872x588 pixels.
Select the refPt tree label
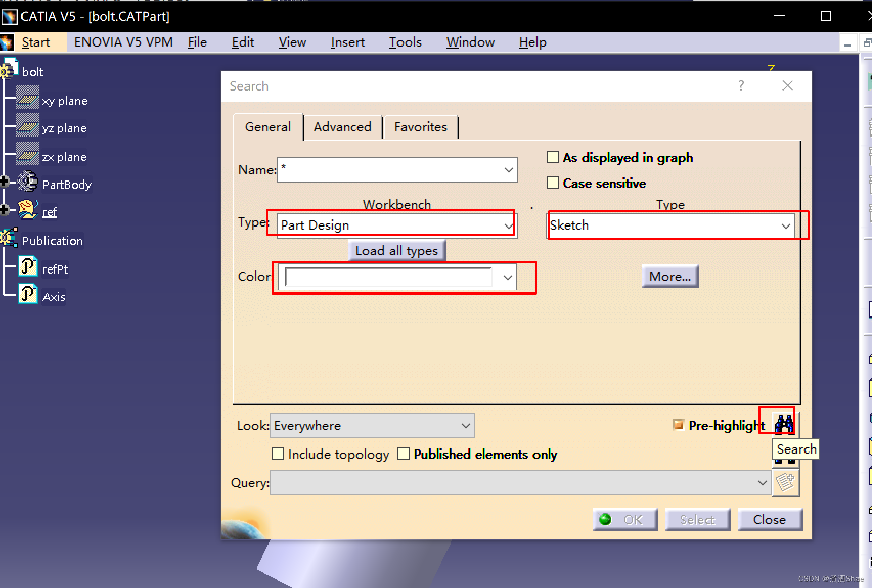(55, 269)
